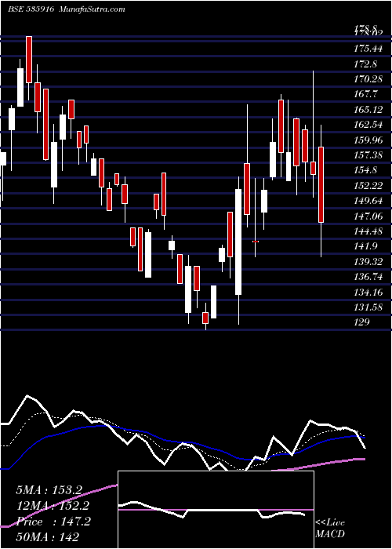
Task: Select the 175.44 price axis label
Action: coord(368,49)
